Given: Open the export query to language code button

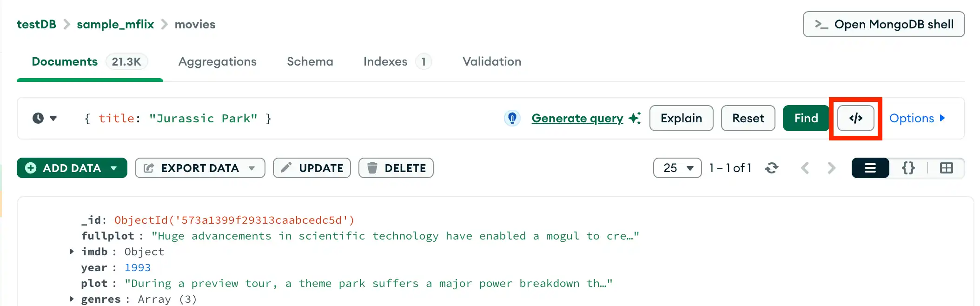Looking at the screenshot, I should coord(855,118).
